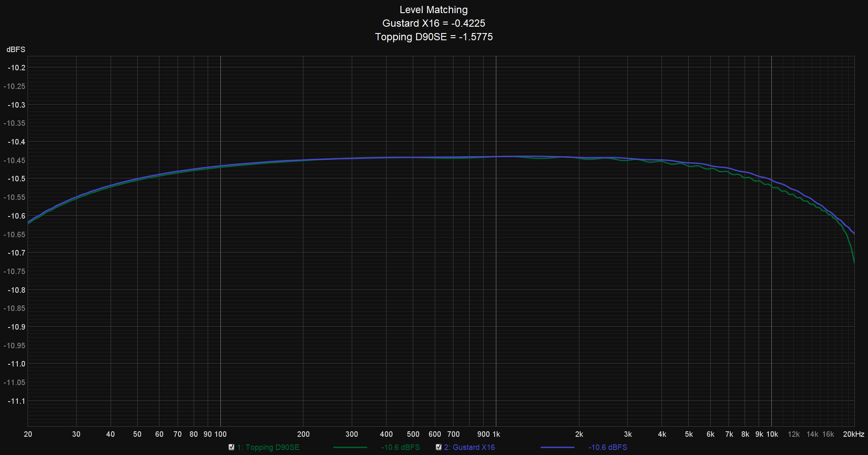Click the blue -10.6 dBFS legend value

point(608,447)
